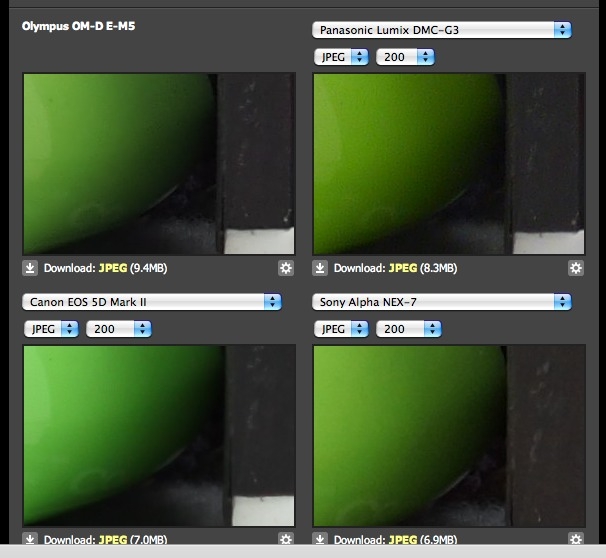The height and width of the screenshot is (558, 606).
Task: Click the Sony Alpha NEX-7 sample image
Action: tap(449, 436)
